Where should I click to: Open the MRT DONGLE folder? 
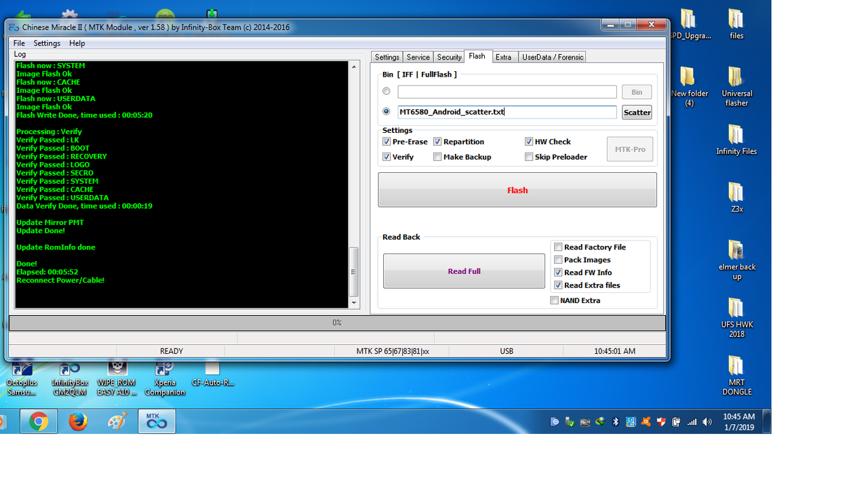[x=736, y=375]
